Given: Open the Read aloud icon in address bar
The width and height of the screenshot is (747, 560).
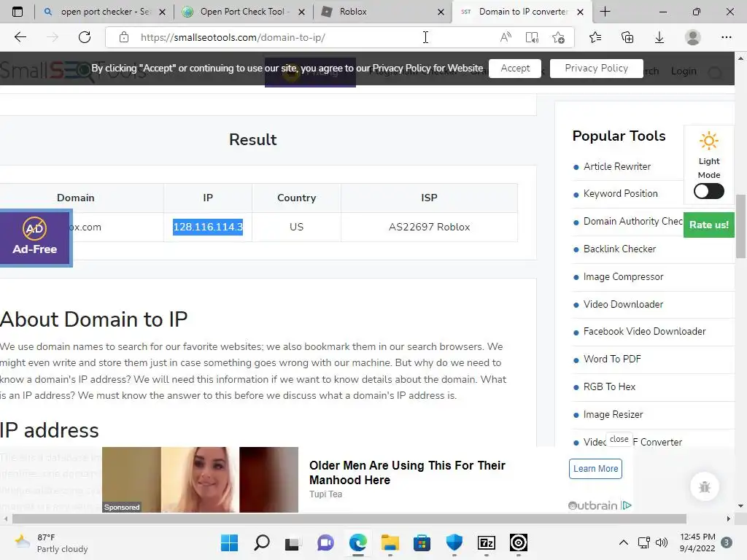Looking at the screenshot, I should click(506, 37).
